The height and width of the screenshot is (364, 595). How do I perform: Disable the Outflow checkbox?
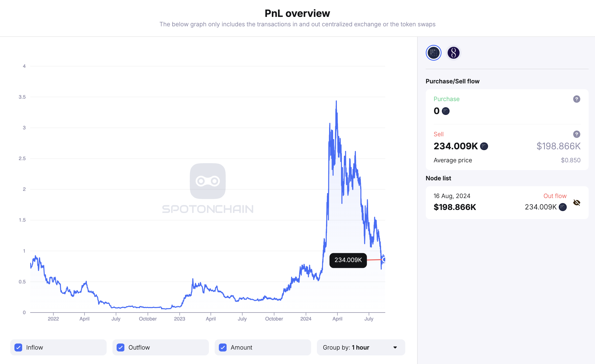pos(120,347)
